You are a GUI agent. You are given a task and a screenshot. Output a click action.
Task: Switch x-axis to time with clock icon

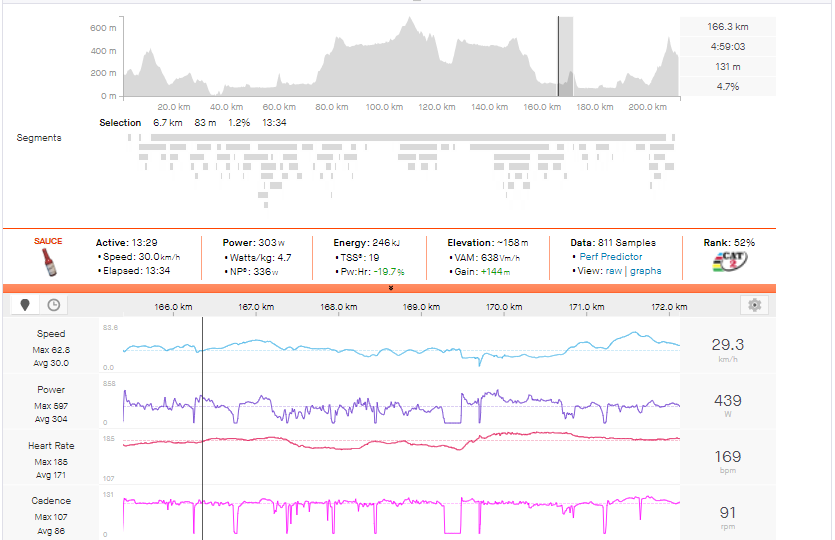click(x=53, y=305)
